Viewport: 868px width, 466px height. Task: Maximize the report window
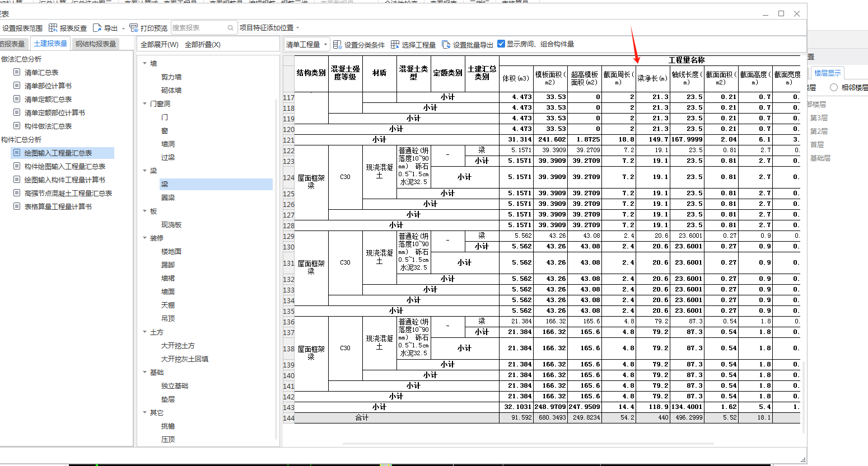pyautogui.click(x=781, y=13)
